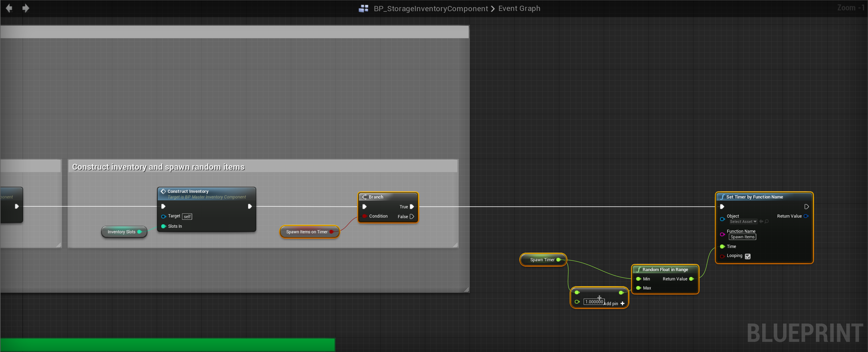868x352 pixels.
Task: Click the Looping boolean input pin
Action: coord(722,256)
